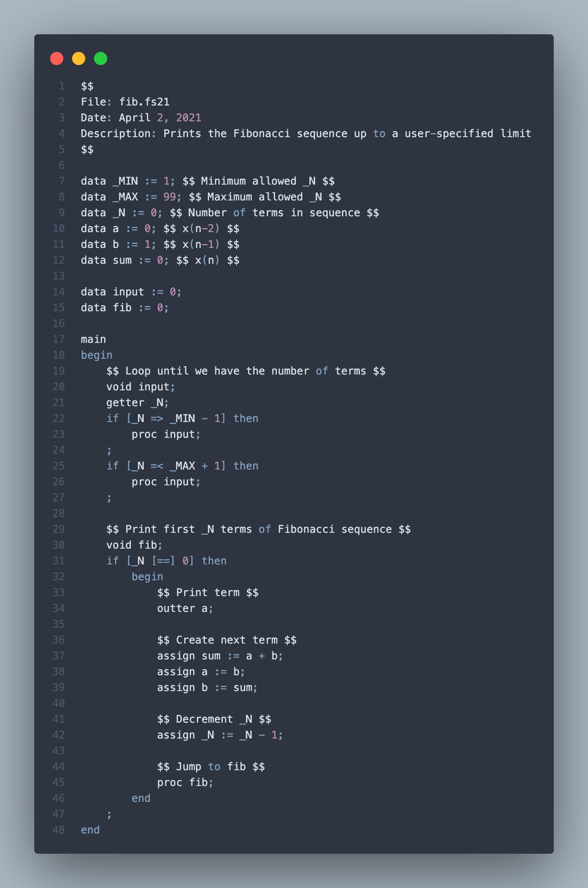
Task: Click filename 'fib.fs21' in header comment
Action: [x=144, y=102]
